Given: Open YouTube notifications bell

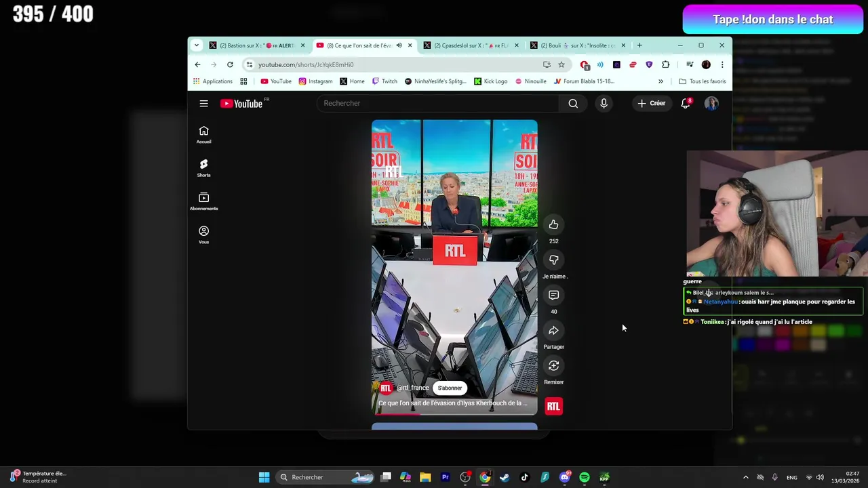Looking at the screenshot, I should [x=686, y=103].
